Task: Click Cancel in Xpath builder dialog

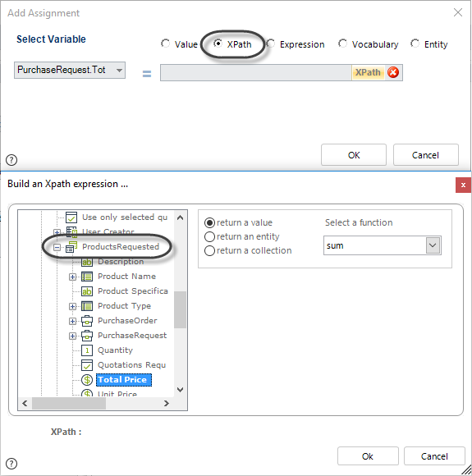Action: tap(434, 456)
